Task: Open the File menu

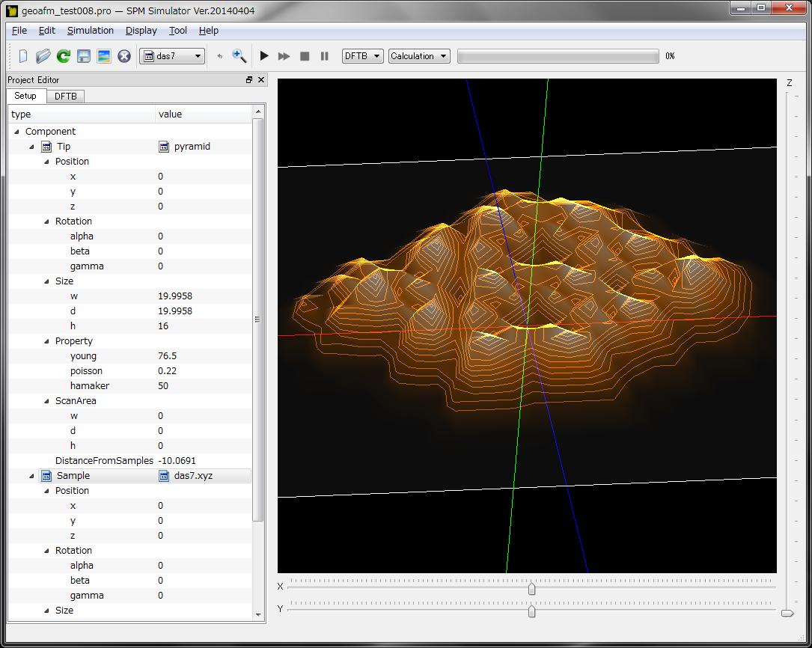Action: pos(19,31)
